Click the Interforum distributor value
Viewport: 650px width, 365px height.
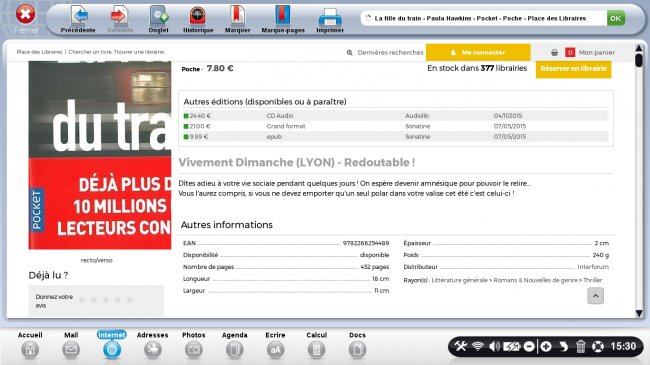[x=593, y=267]
